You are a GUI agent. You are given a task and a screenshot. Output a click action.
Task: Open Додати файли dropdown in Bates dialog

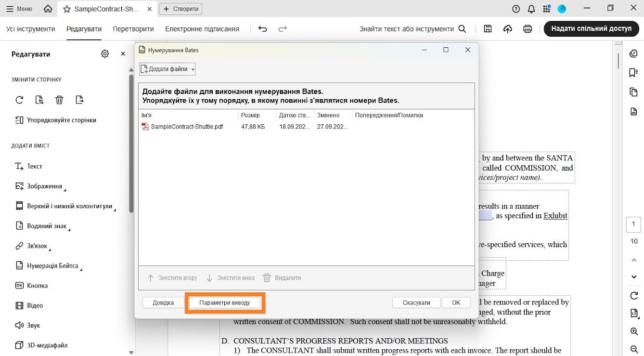pos(167,69)
